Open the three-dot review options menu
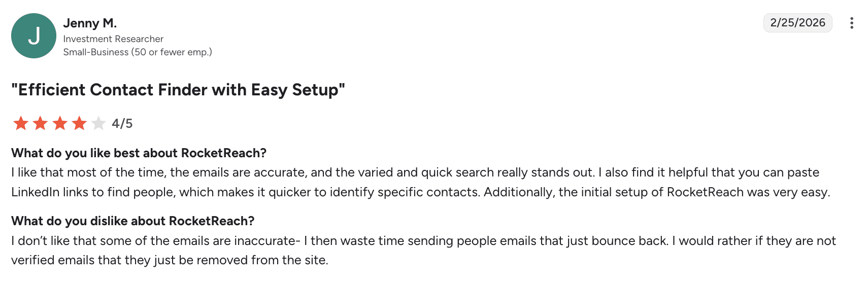This screenshot has width=868, height=282. click(851, 23)
